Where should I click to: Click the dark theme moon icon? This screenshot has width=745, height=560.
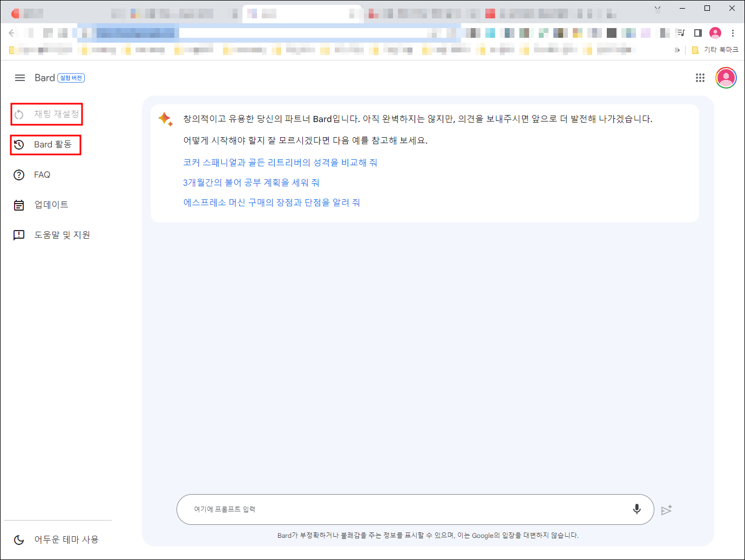19,539
